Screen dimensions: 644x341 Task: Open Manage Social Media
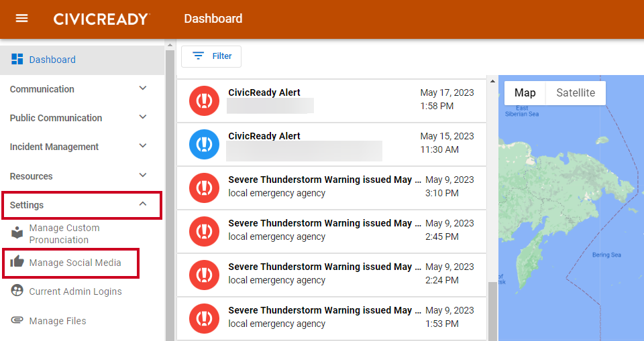[x=75, y=263]
